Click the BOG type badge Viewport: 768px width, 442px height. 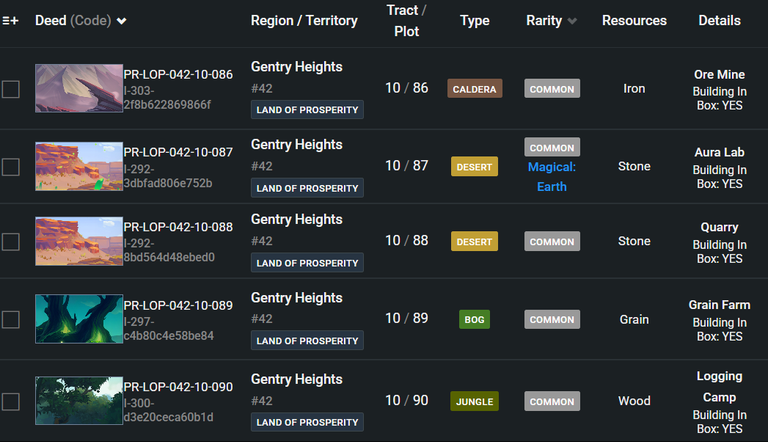point(474,320)
